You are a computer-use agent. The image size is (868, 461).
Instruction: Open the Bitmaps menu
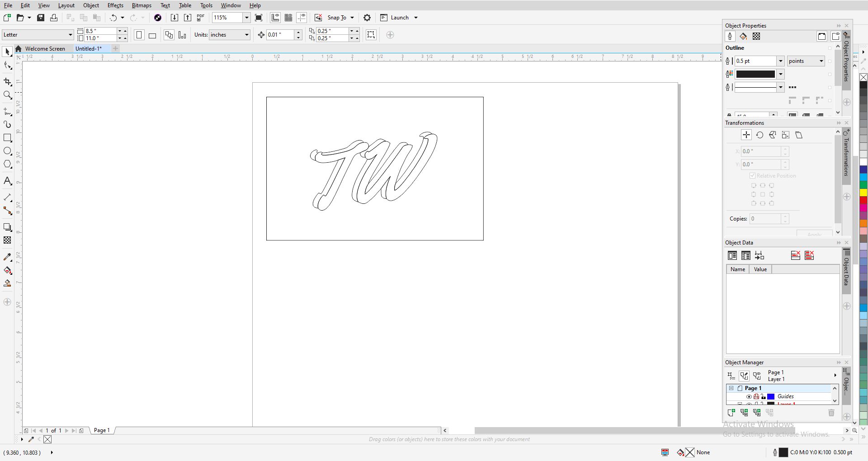tap(142, 5)
